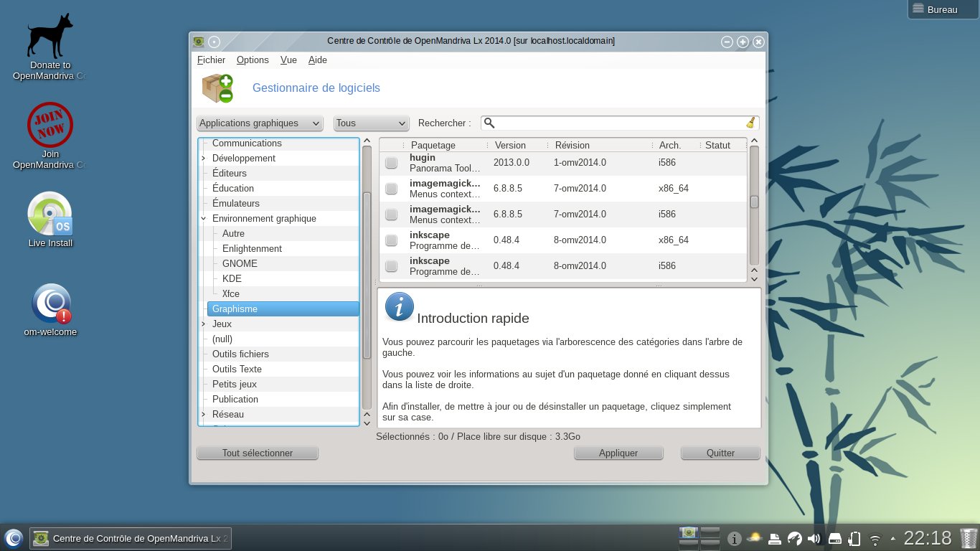The height and width of the screenshot is (551, 980).
Task: Select the Graphisme category
Action: click(x=283, y=309)
